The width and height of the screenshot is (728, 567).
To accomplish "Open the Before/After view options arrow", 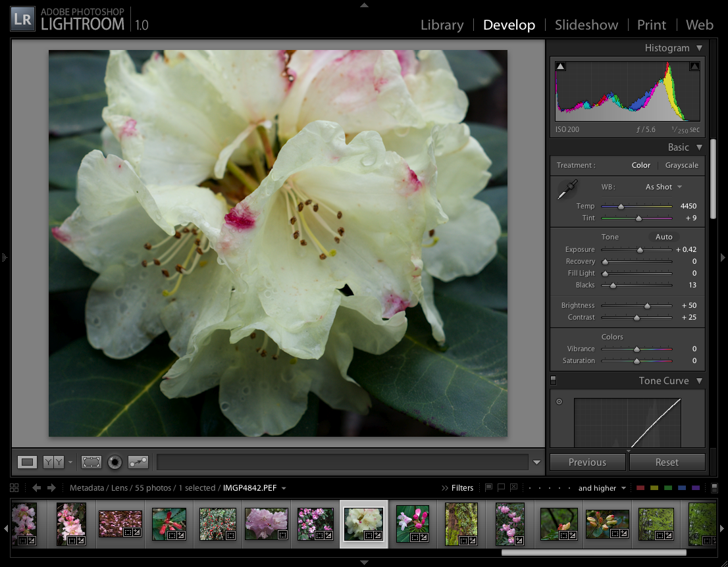I will tap(70, 462).
